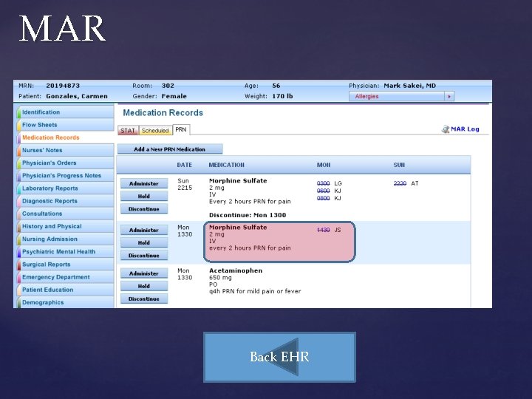Open Diagnostic Reports section
The width and height of the screenshot is (532, 399).
[x=64, y=201]
